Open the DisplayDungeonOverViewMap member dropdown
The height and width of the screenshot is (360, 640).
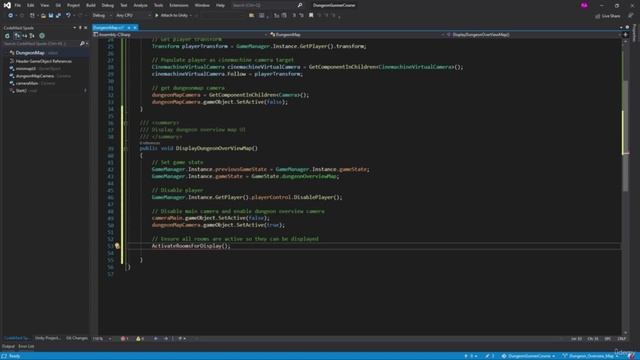[533, 35]
